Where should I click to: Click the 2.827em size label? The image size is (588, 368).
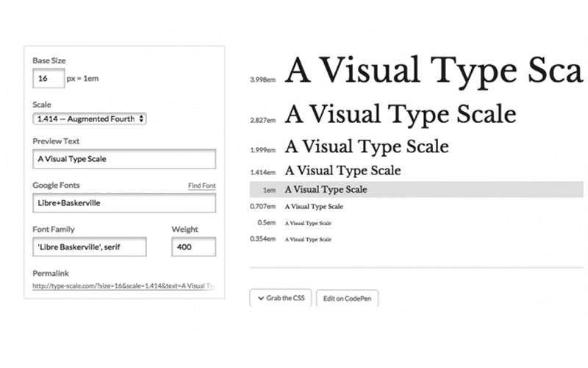tap(262, 119)
